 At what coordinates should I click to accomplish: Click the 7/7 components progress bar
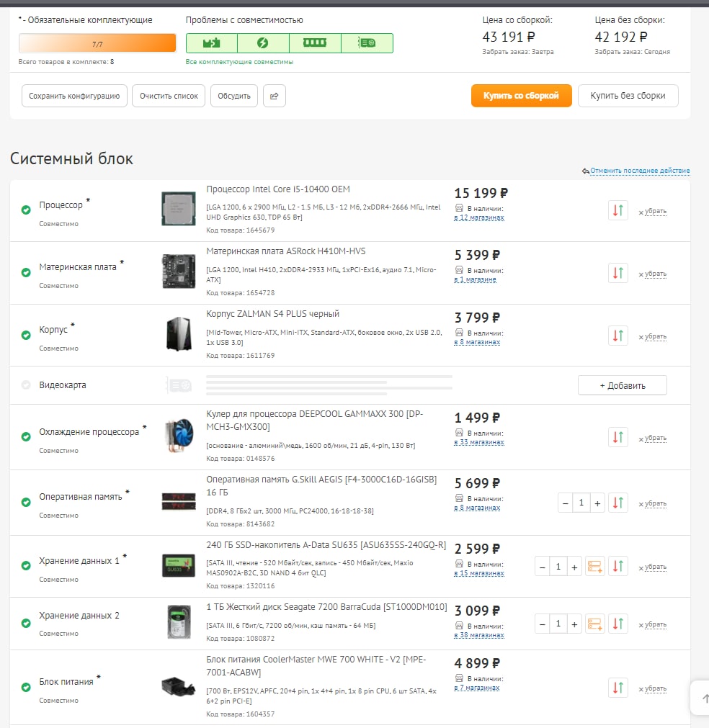click(x=97, y=44)
